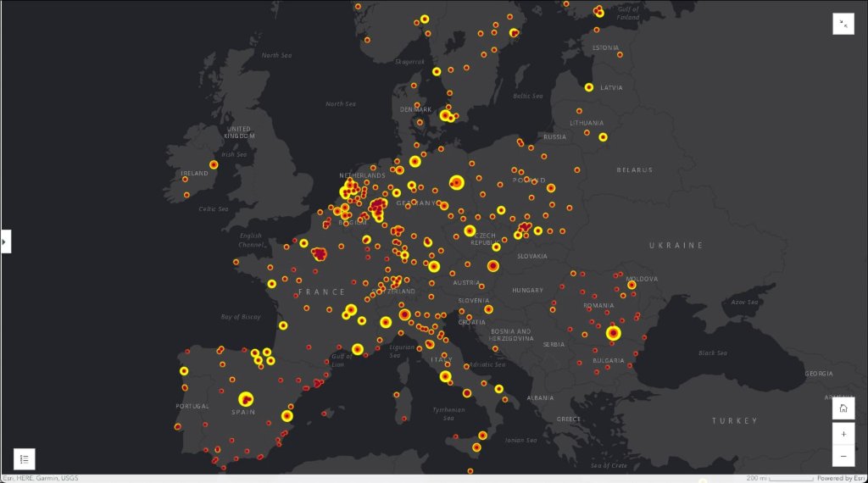Zoom out with the minus button
This screenshot has width=868, height=483.
(843, 456)
